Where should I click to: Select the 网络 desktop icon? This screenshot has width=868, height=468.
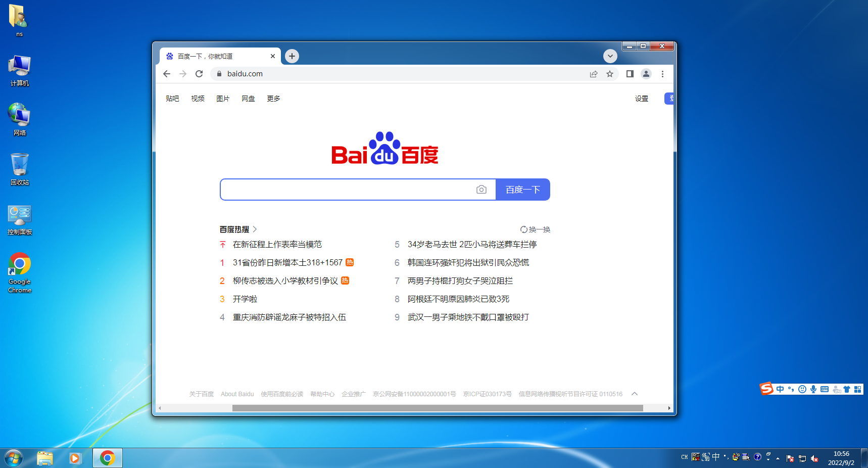coord(19,120)
